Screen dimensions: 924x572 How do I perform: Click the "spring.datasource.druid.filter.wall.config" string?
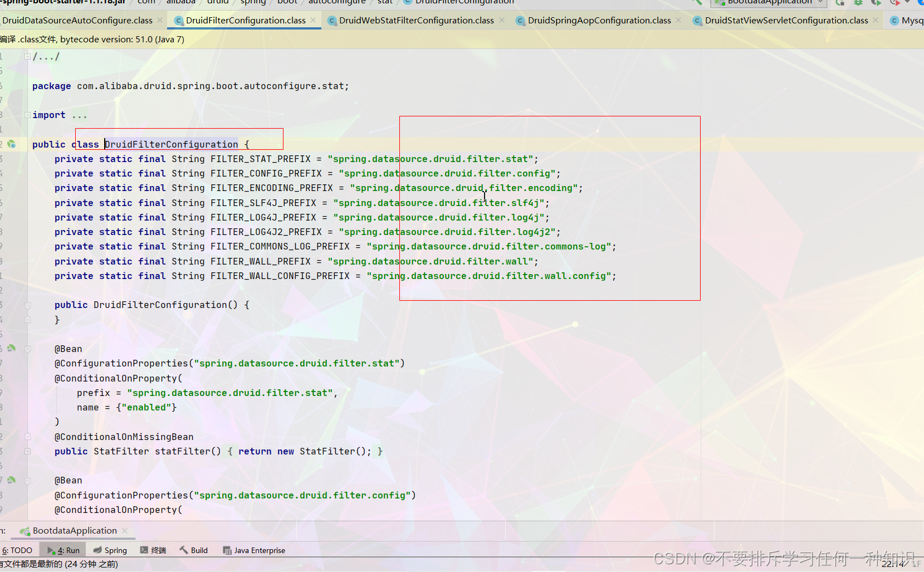pyautogui.click(x=489, y=276)
